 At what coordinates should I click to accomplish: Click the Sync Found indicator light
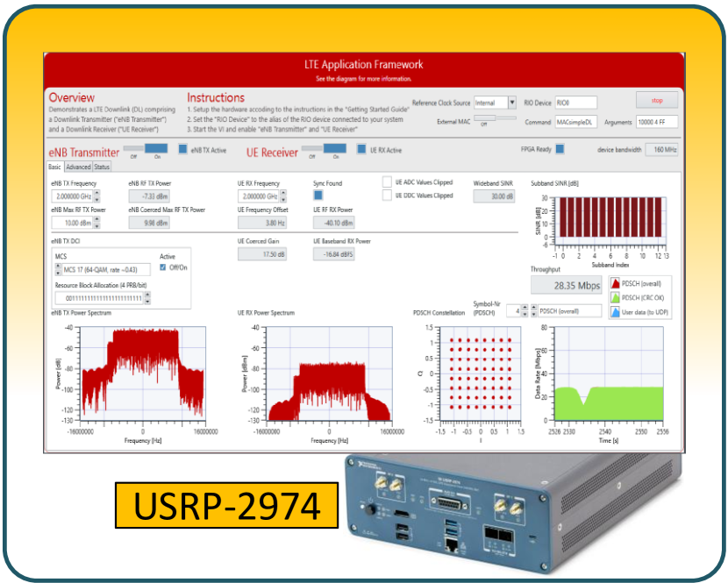point(318,196)
